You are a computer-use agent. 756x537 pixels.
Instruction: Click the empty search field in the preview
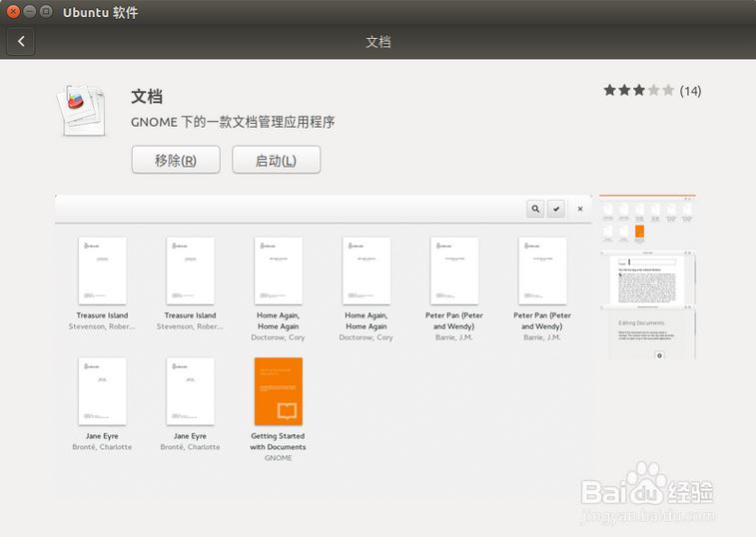click(x=290, y=209)
